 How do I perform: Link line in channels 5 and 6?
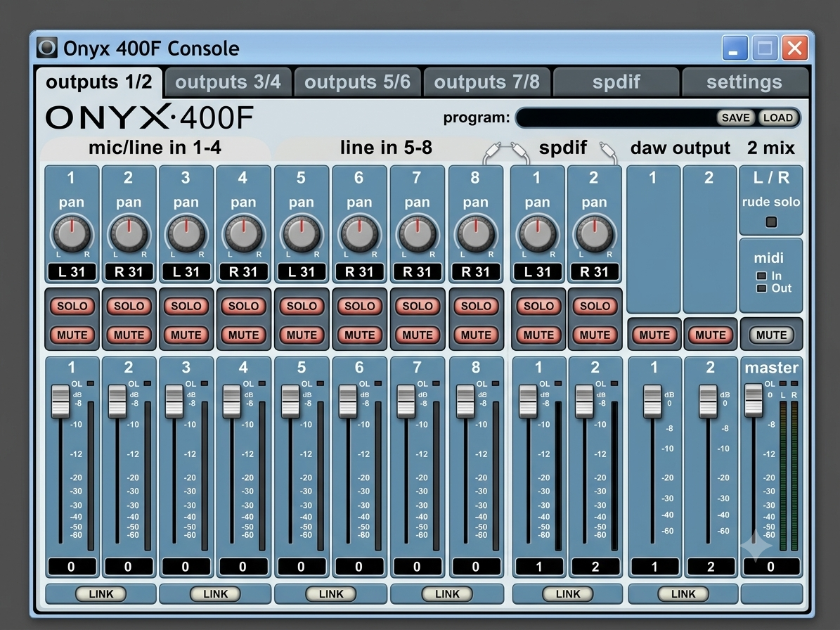point(331,593)
